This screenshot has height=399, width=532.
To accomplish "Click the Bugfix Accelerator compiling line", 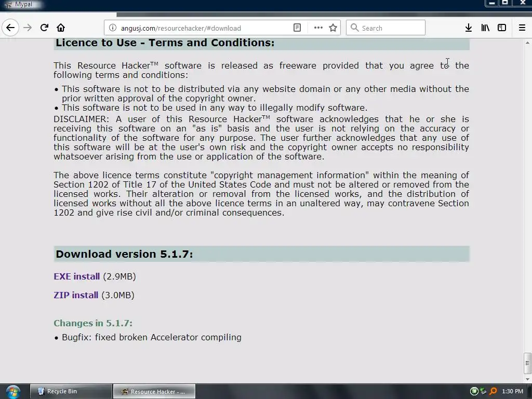I will click(x=152, y=337).
